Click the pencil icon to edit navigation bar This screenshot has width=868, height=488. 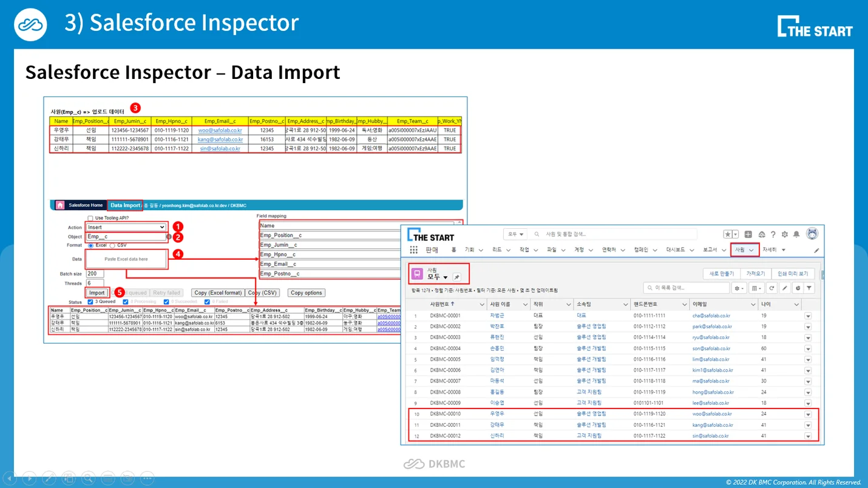[816, 250]
